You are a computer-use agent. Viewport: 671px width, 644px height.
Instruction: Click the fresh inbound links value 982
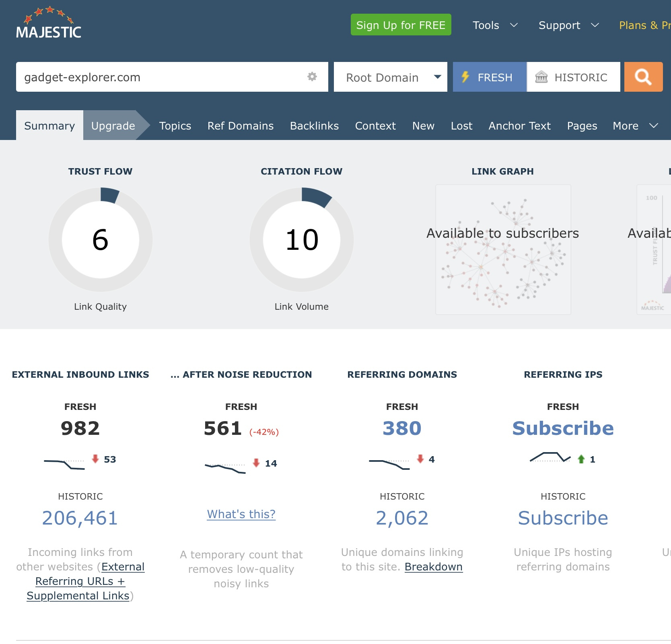pyautogui.click(x=80, y=428)
